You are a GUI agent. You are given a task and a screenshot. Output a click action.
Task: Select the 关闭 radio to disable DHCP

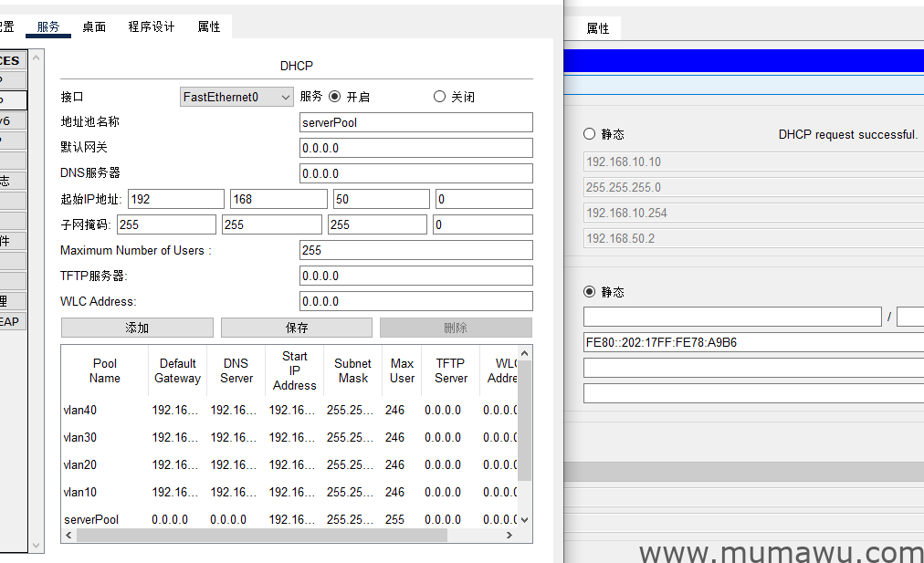439,97
